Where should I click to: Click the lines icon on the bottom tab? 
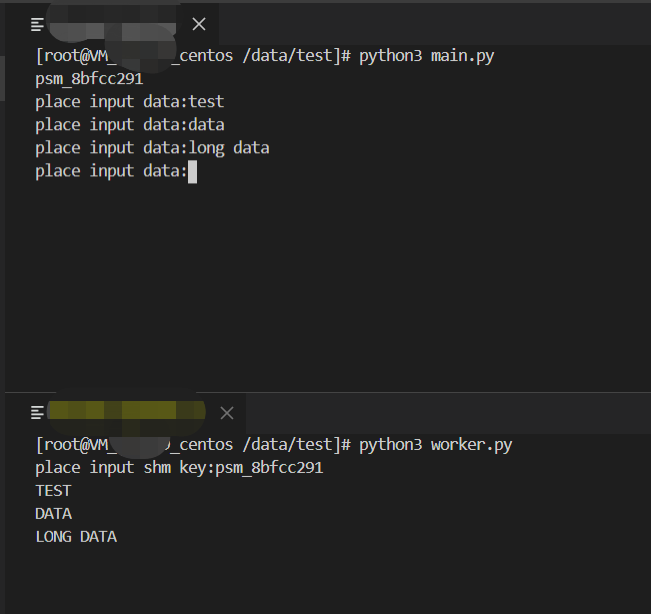pos(37,413)
